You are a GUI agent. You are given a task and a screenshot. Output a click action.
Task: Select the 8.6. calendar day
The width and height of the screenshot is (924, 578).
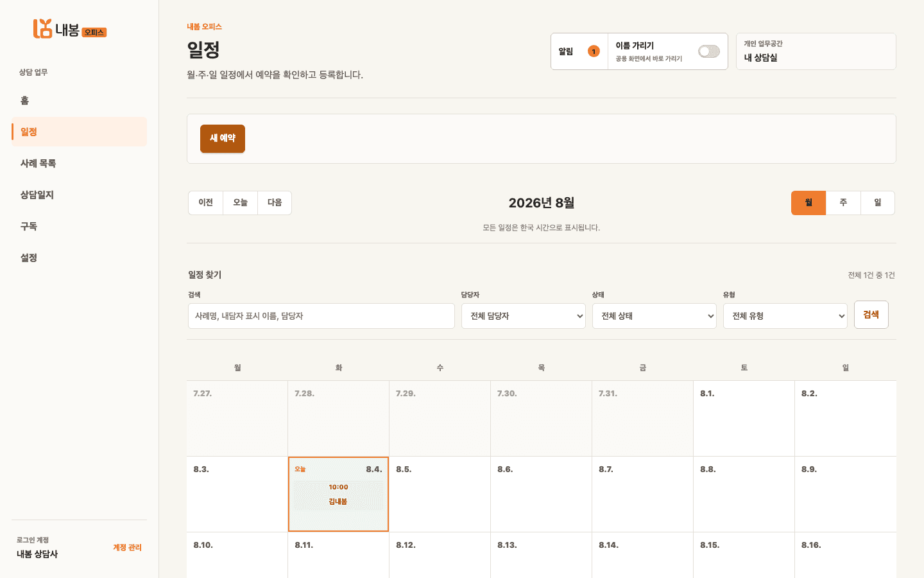pyautogui.click(x=541, y=495)
